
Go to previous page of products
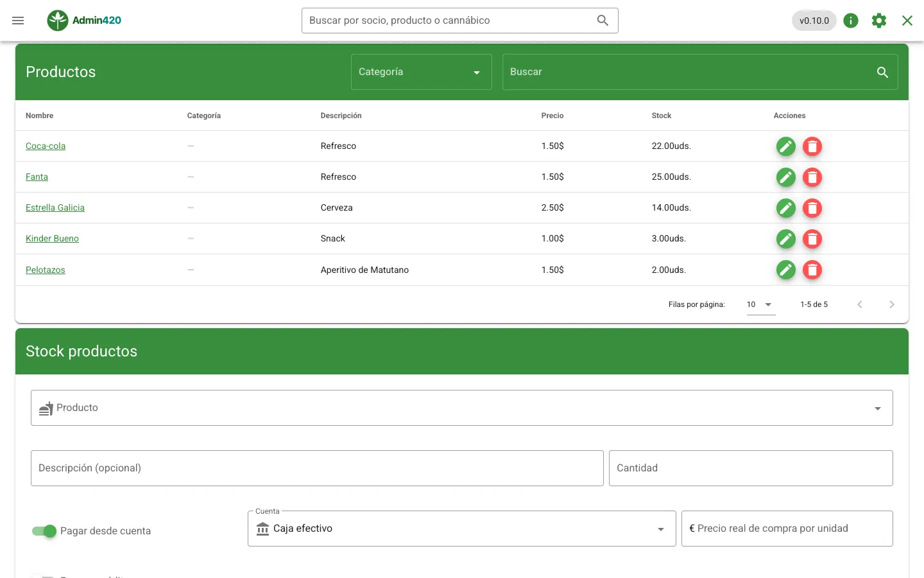point(860,304)
